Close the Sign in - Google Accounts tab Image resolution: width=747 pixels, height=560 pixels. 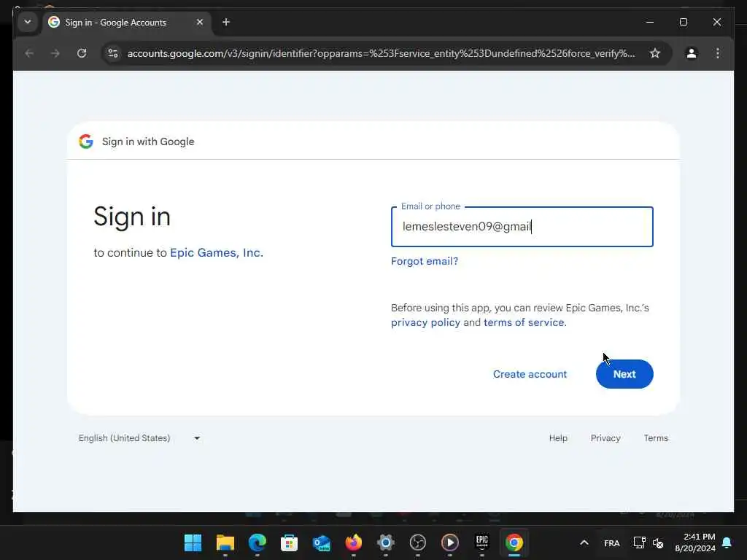[200, 23]
